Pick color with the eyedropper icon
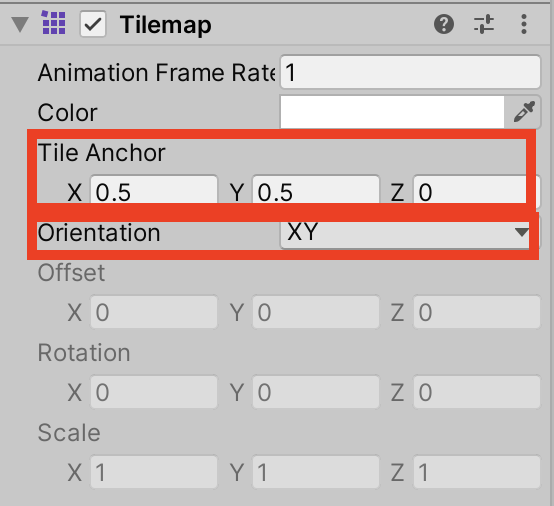The image size is (554, 506). tap(524, 112)
